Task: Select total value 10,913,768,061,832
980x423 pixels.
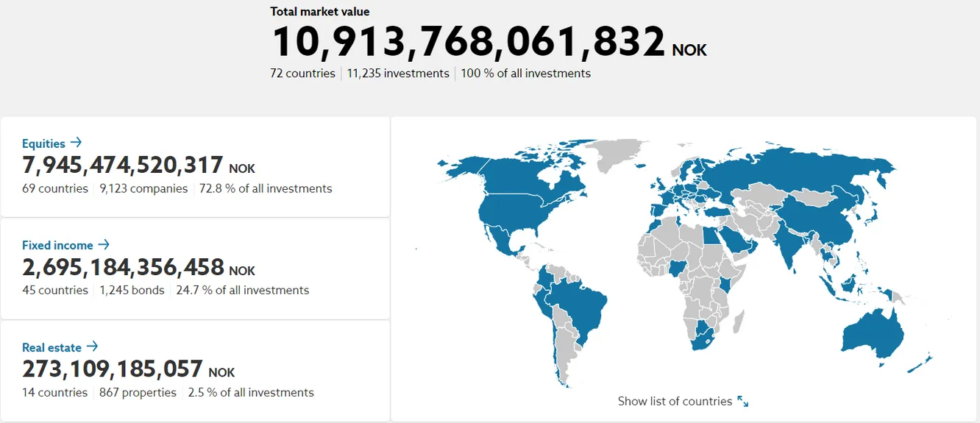Action: [x=469, y=41]
